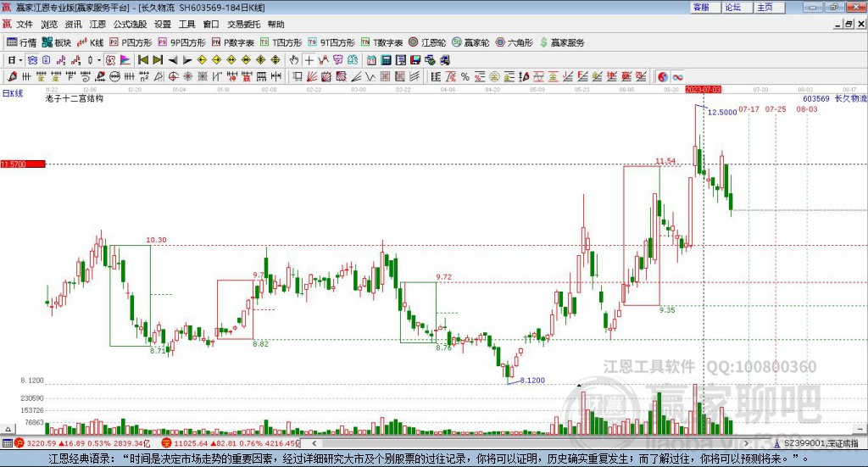Click the 长久物流 stock name
868x467 pixels.
point(851,98)
